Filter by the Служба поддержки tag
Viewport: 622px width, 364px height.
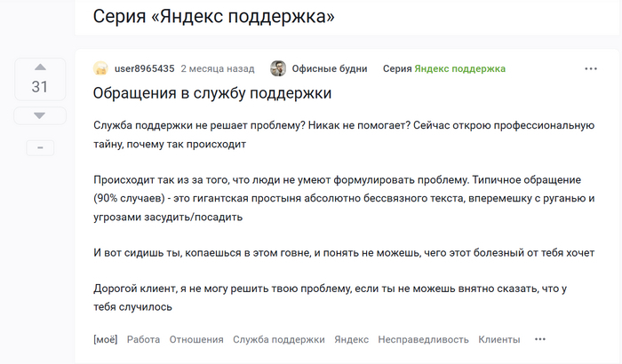[x=278, y=340]
